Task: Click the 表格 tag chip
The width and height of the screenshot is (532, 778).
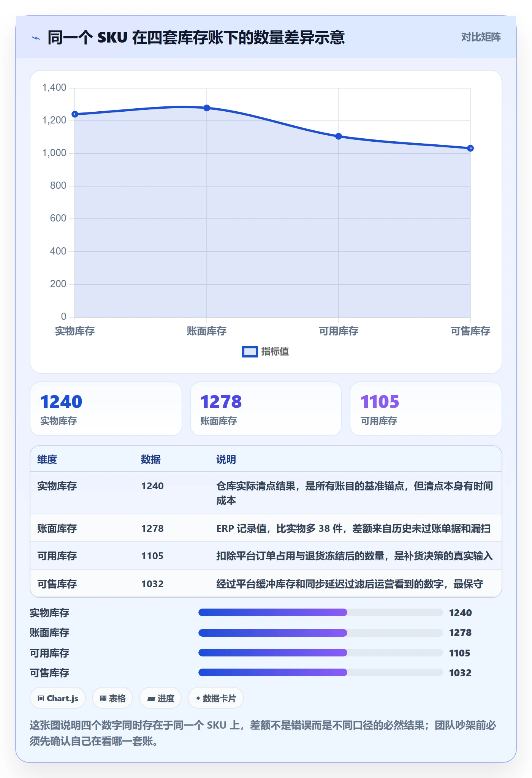Action: tap(112, 698)
